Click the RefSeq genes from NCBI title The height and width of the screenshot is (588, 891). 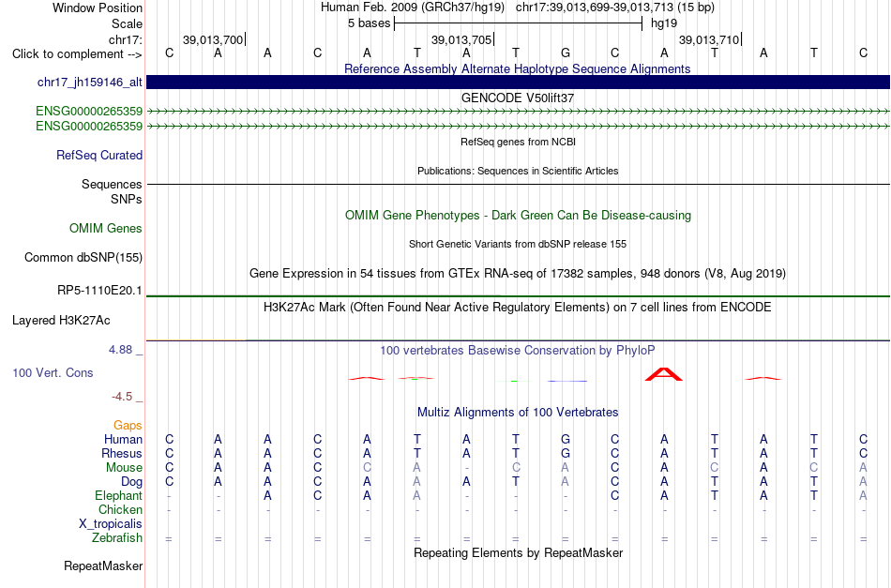pyautogui.click(x=519, y=142)
